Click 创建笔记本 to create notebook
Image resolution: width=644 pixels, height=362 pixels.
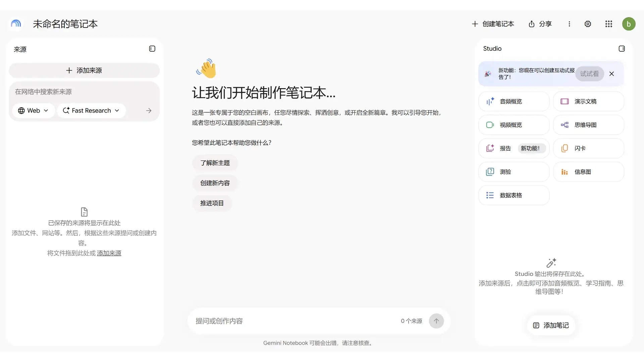click(x=493, y=24)
